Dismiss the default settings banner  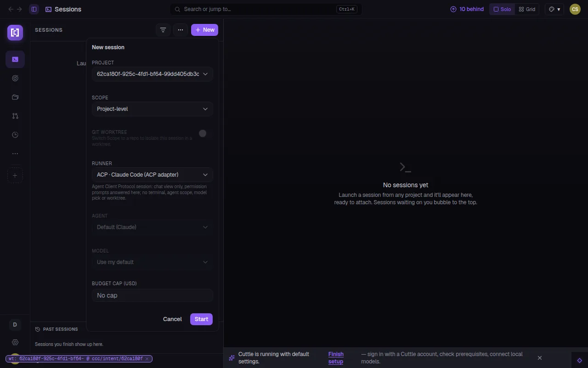pos(540,358)
